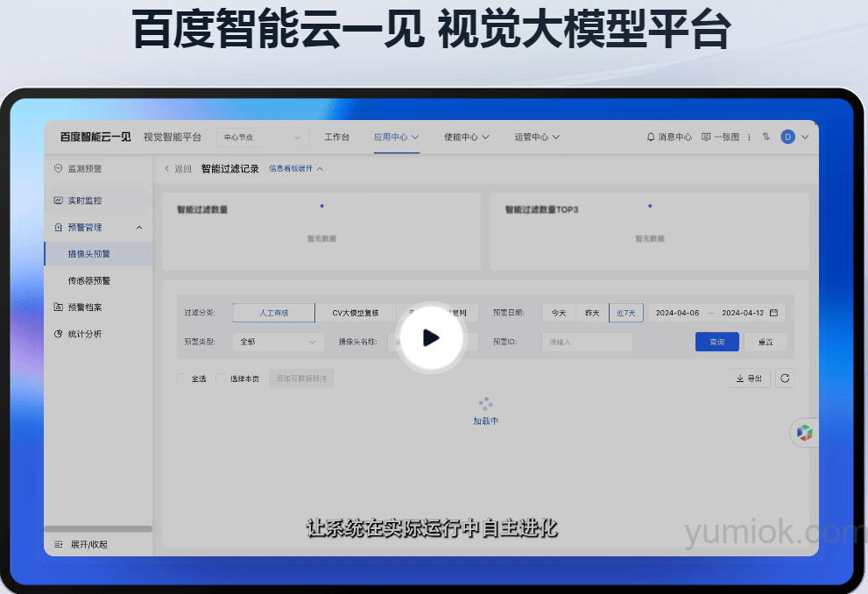Select 今天 date option

559,313
